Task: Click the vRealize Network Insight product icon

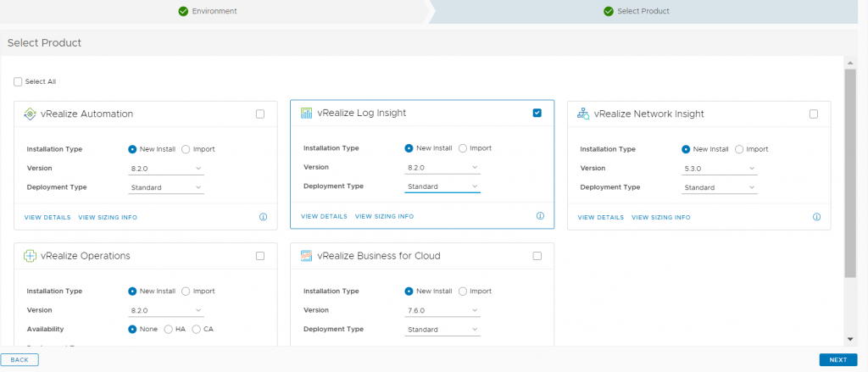Action: 583,114
